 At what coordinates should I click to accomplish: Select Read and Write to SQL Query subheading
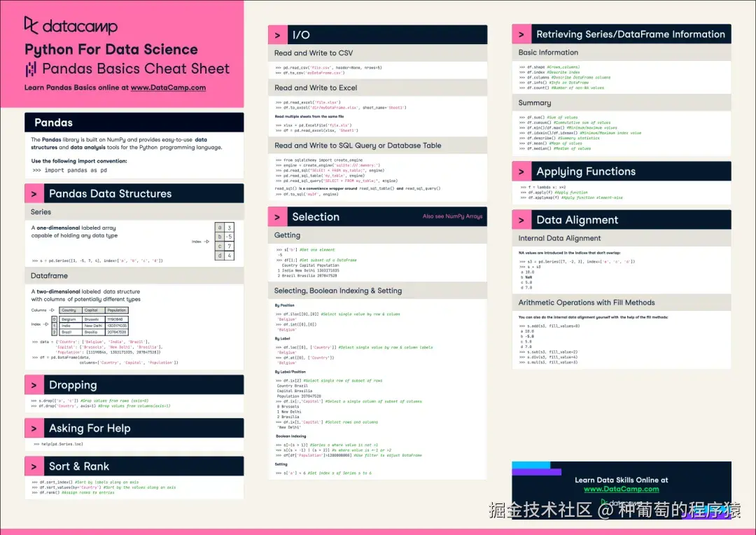pos(358,146)
